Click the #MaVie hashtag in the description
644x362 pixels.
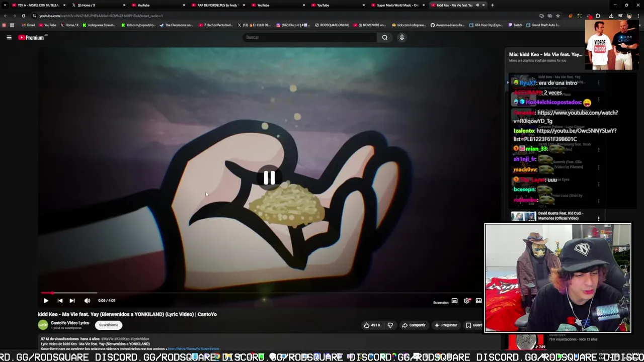click(107, 339)
